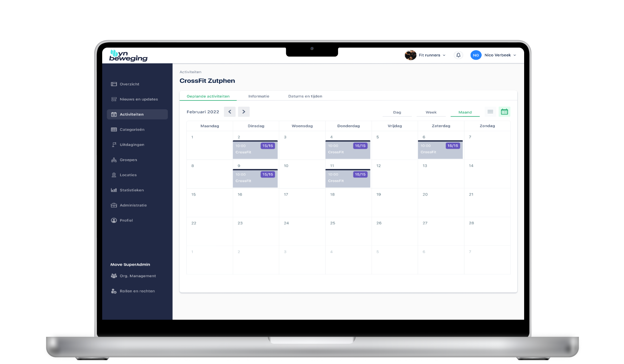Viewport: 624px width, 364px height.
Task: Go to next month with forward arrow
Action: pyautogui.click(x=244, y=112)
